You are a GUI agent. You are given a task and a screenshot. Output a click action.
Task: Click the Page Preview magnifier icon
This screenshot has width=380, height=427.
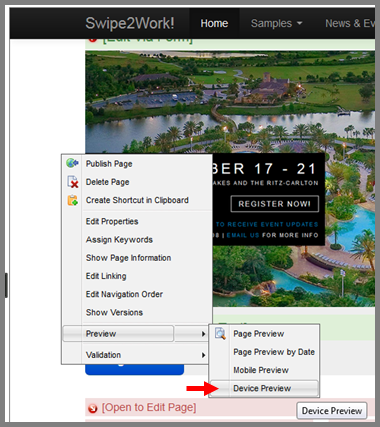[220, 333]
